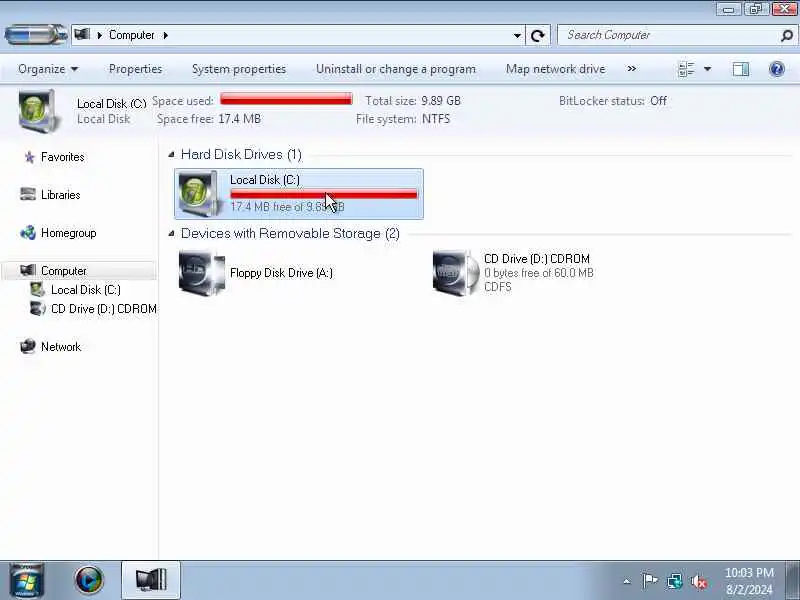Screen dimensions: 800x600
Task: Click '0 bytes free of 60.0 MB' text
Action: pyautogui.click(x=539, y=273)
